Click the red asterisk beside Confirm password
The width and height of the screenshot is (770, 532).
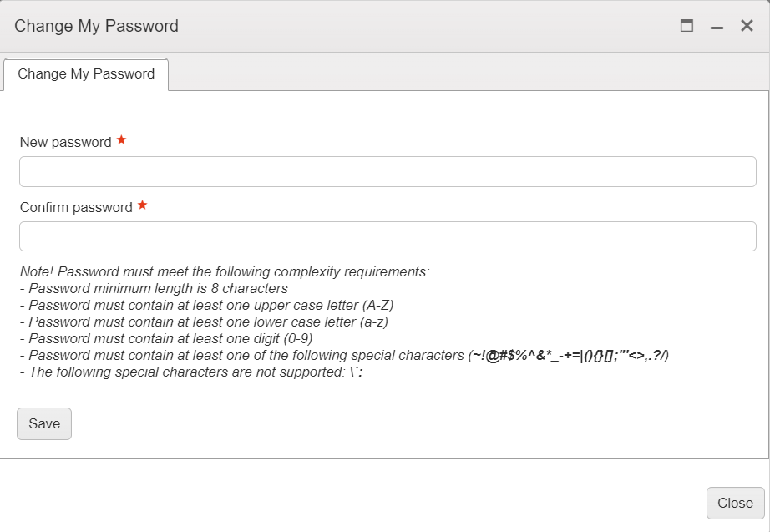(x=142, y=205)
